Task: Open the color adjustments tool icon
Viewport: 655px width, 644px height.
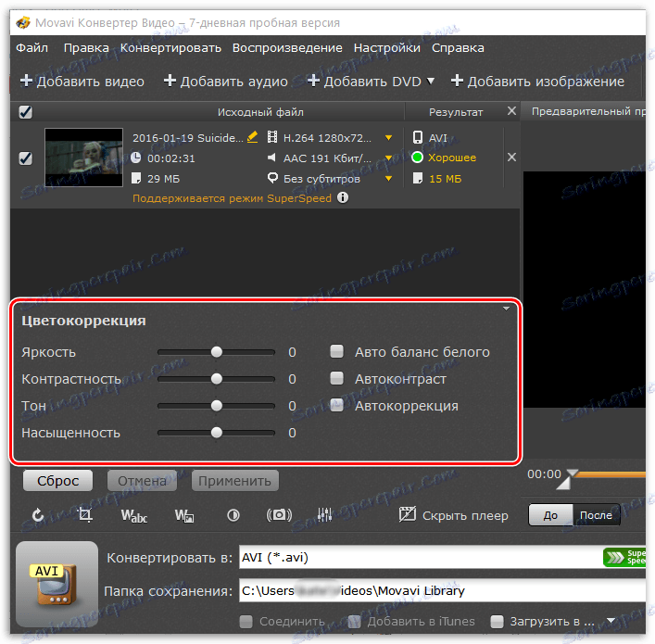Action: click(233, 515)
